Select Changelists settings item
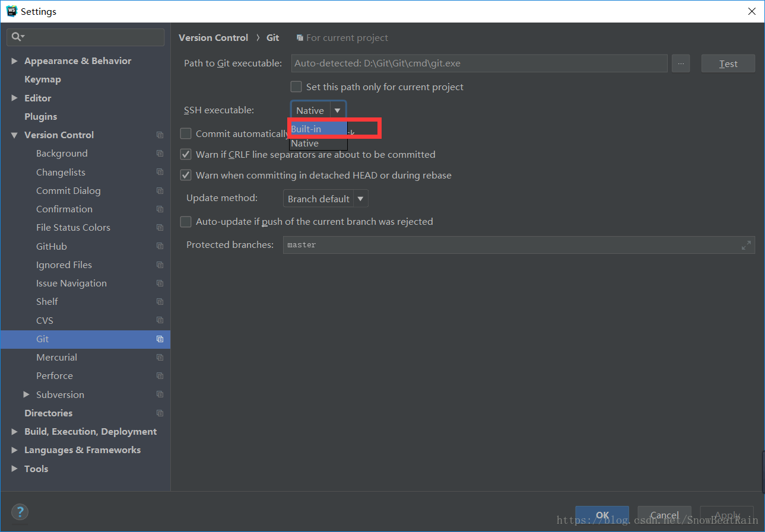 tap(61, 172)
